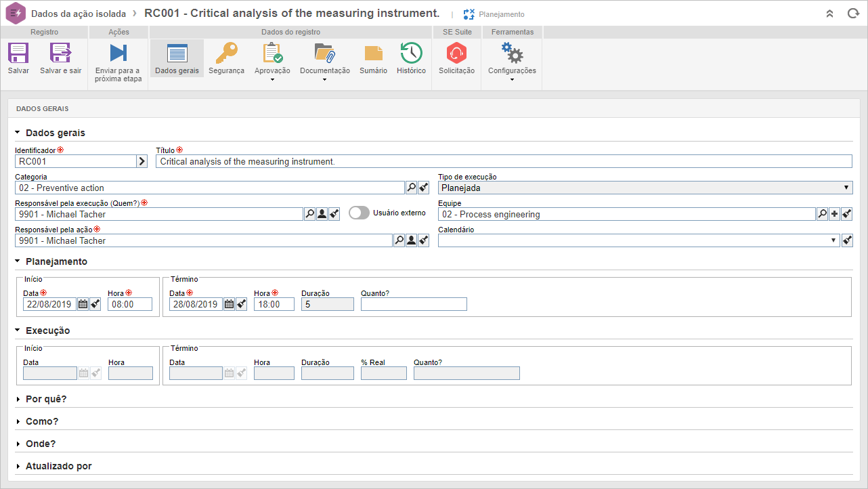The height and width of the screenshot is (489, 868).
Task: Click Planejamento Início date 22/08/2019
Action: click(x=50, y=304)
